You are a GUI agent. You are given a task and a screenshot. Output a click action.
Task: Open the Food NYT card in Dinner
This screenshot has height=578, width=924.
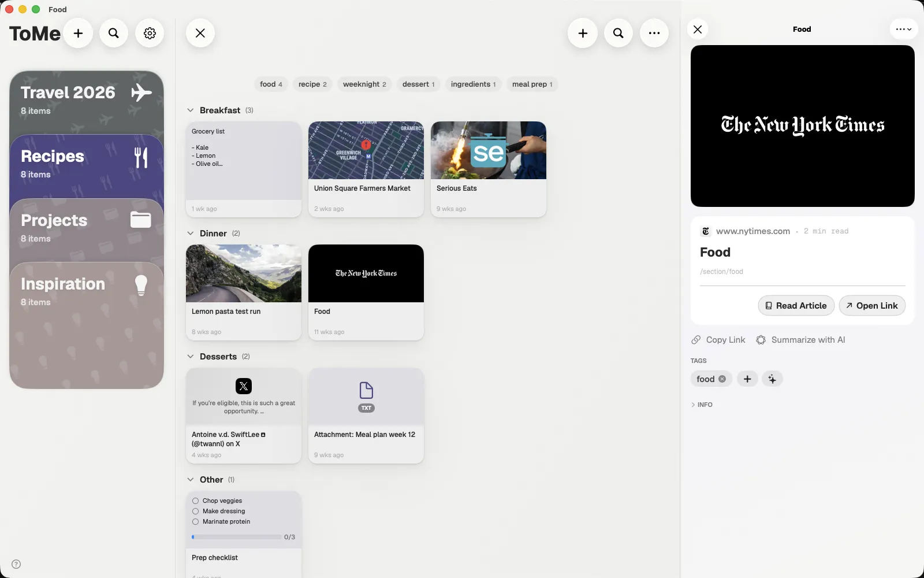pyautogui.click(x=366, y=292)
